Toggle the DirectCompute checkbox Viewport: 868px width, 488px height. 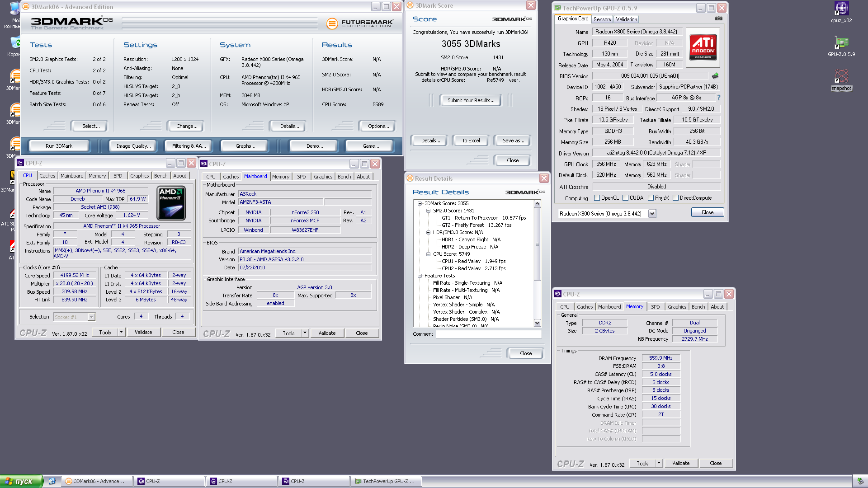675,198
